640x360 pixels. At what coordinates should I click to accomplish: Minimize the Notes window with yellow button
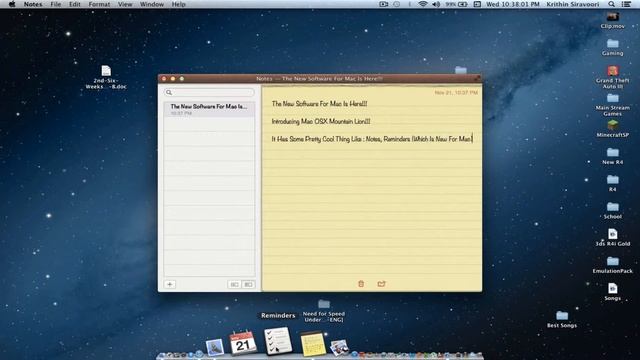coord(173,78)
